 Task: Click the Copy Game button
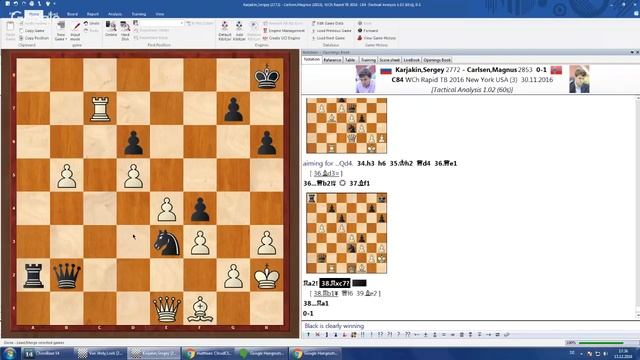tap(32, 31)
